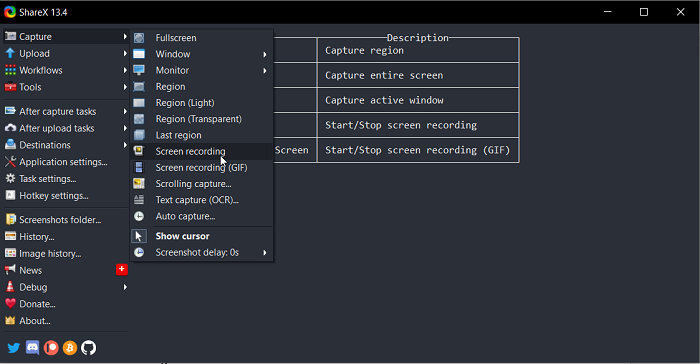Image resolution: width=700 pixels, height=364 pixels.
Task: Click the Monitor capture icon
Action: tap(139, 70)
